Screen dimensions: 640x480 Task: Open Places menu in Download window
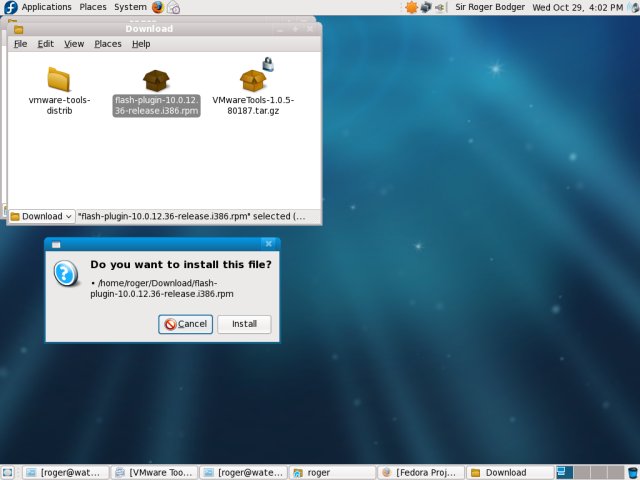(108, 44)
